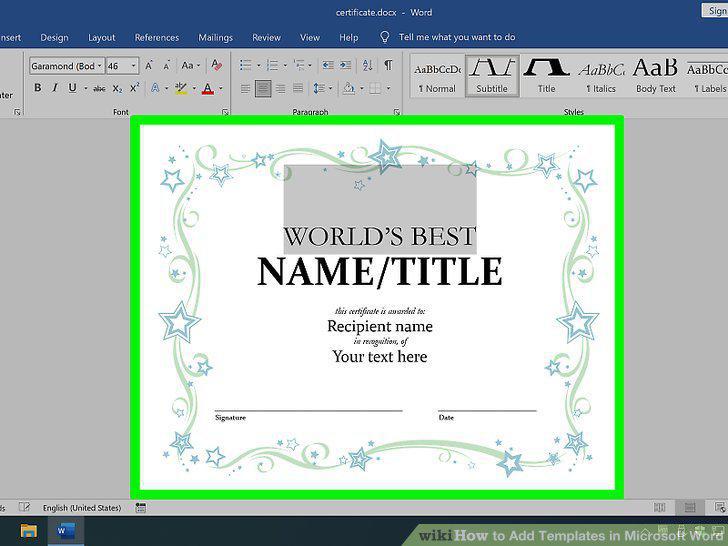Open the Garamond font name dropdown
This screenshot has width=728, height=546.
pos(99,66)
